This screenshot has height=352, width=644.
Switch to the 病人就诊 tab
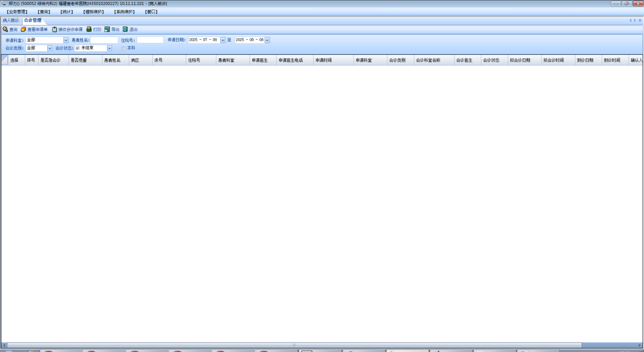click(11, 20)
